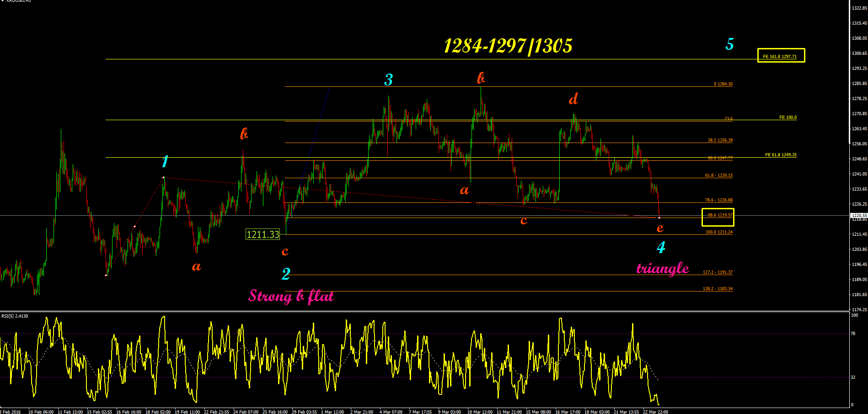Screen dimensions: 868x414
Task: Select the cyan wave "1" label
Action: [x=165, y=162]
